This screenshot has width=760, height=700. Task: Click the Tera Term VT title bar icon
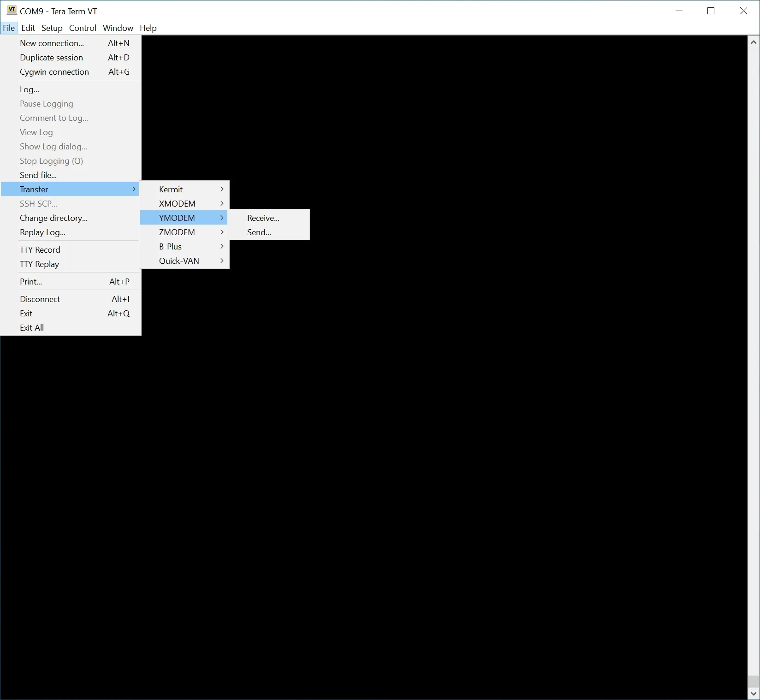12,10
